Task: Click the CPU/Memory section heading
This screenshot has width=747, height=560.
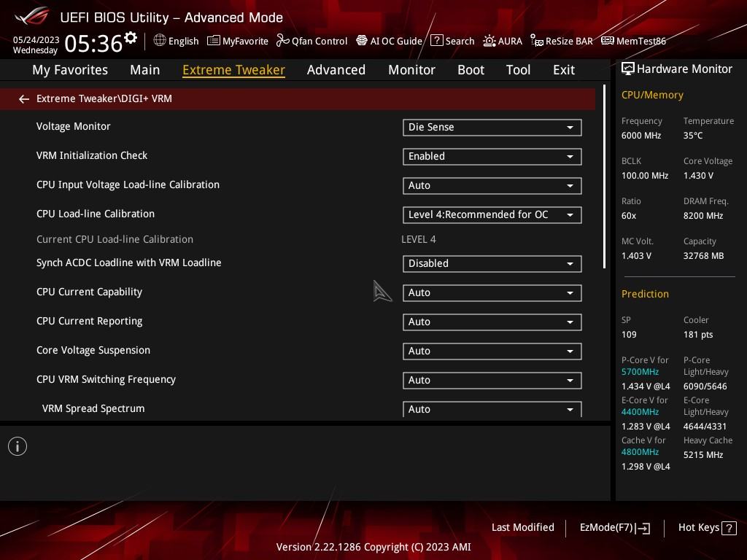Action: (652, 95)
